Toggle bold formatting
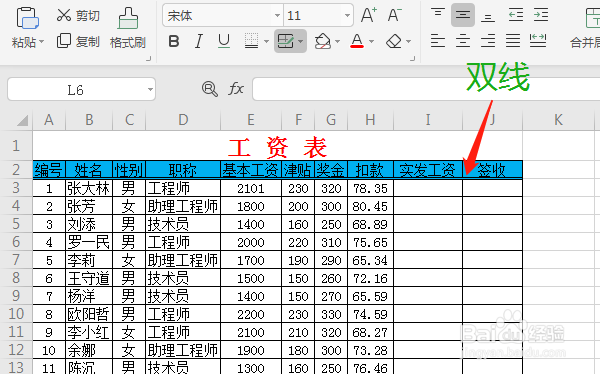Screen dimensions: 600x374 pyautogui.click(x=174, y=41)
